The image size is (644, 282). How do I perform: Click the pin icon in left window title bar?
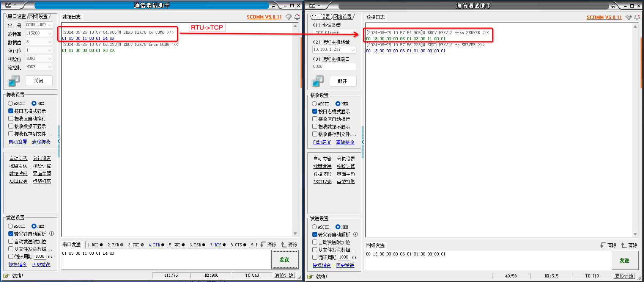coord(273,5)
